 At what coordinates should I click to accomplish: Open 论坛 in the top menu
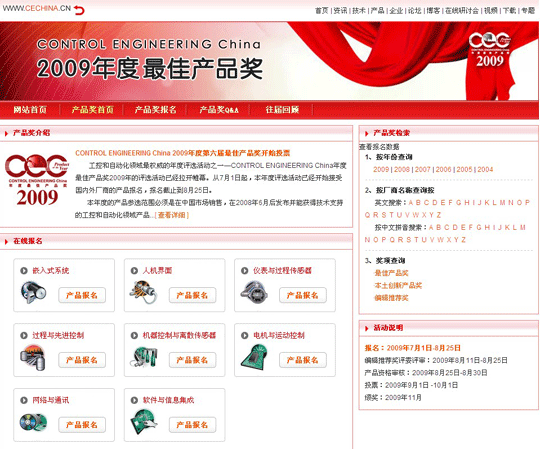(415, 11)
